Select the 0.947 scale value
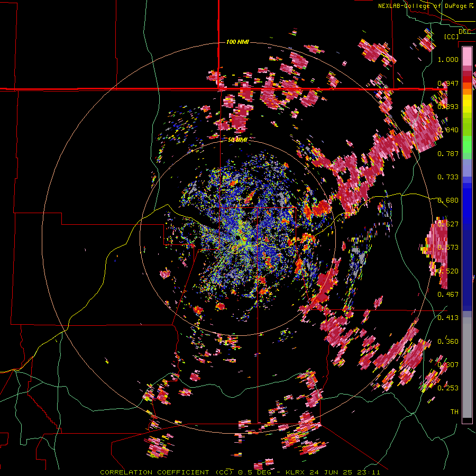Image resolution: width=476 pixels, height=476 pixels. tap(448, 83)
